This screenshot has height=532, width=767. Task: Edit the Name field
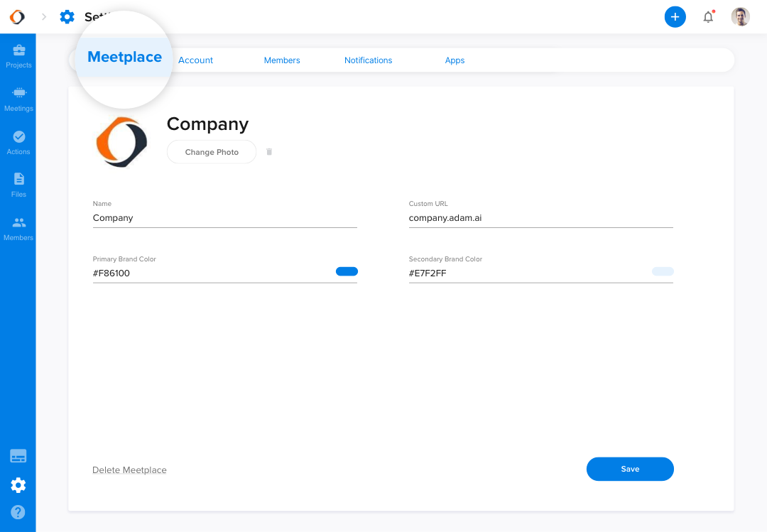225,218
